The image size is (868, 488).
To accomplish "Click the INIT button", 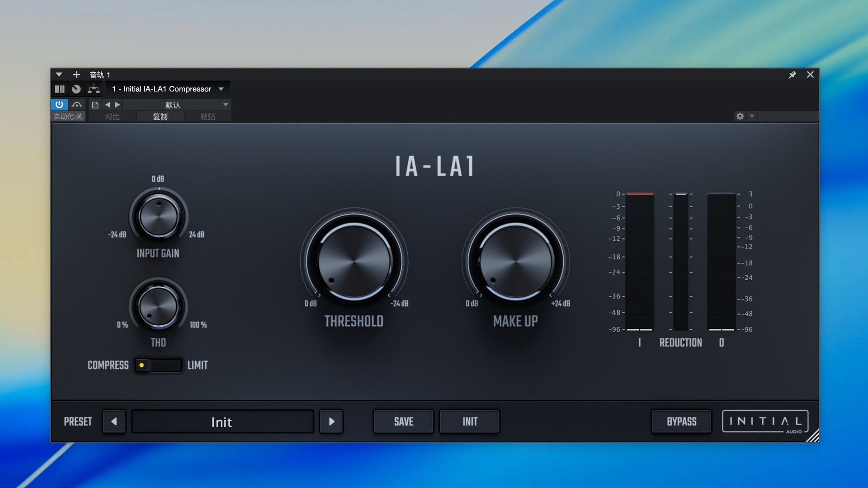I will pos(470,422).
